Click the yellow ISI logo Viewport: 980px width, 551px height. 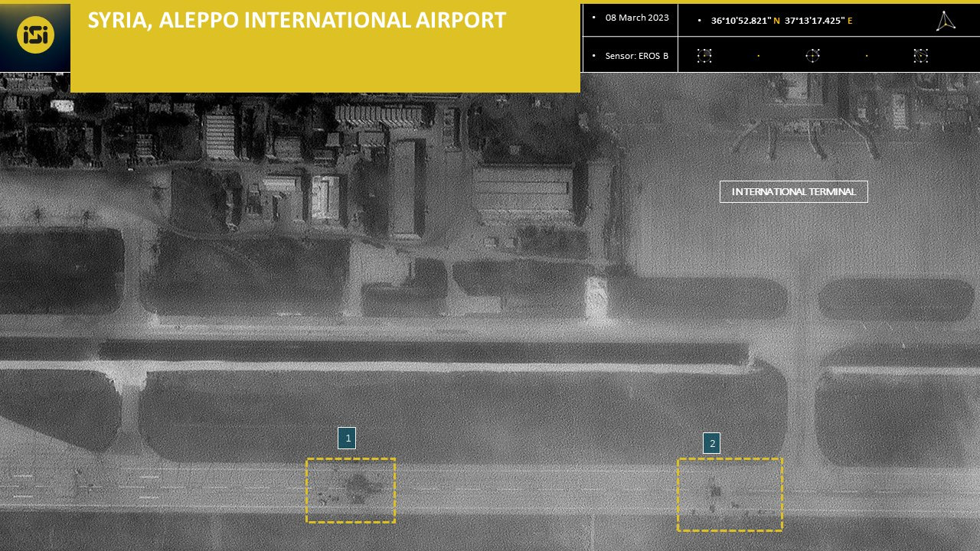35,36
